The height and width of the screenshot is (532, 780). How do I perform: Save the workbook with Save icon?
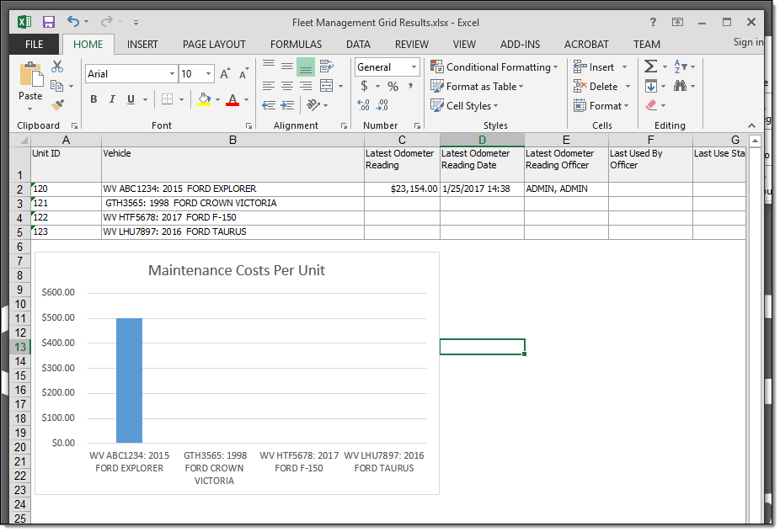(x=49, y=22)
